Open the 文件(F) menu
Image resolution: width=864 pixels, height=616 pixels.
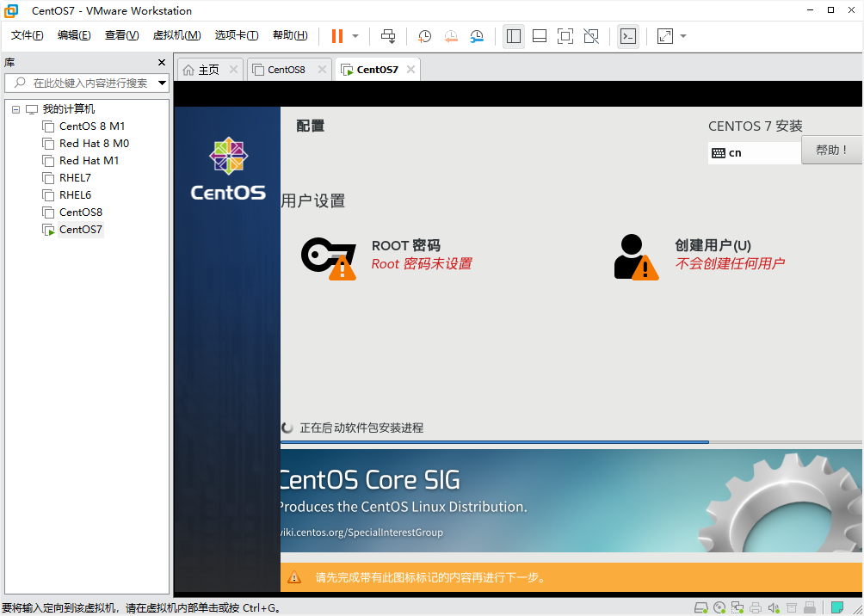point(28,35)
